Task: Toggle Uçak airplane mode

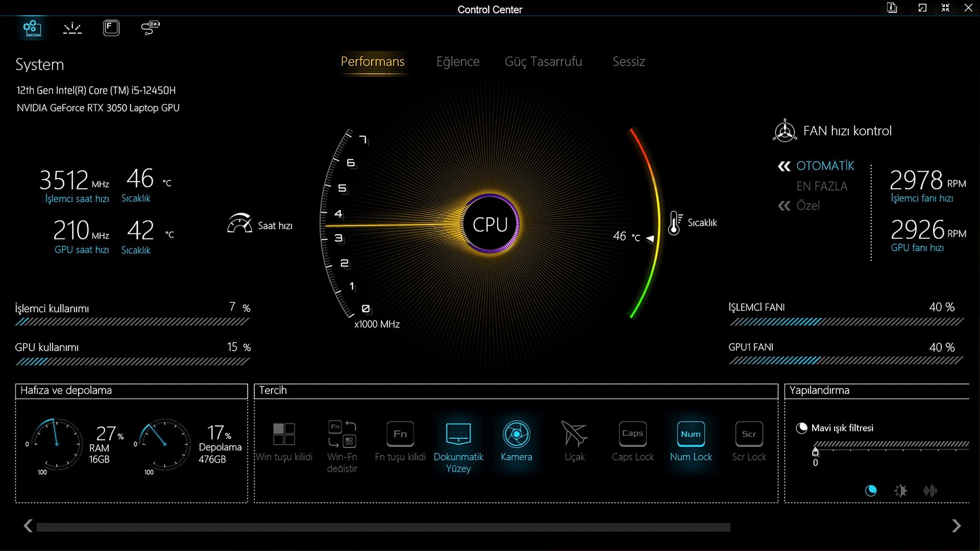Action: click(574, 435)
